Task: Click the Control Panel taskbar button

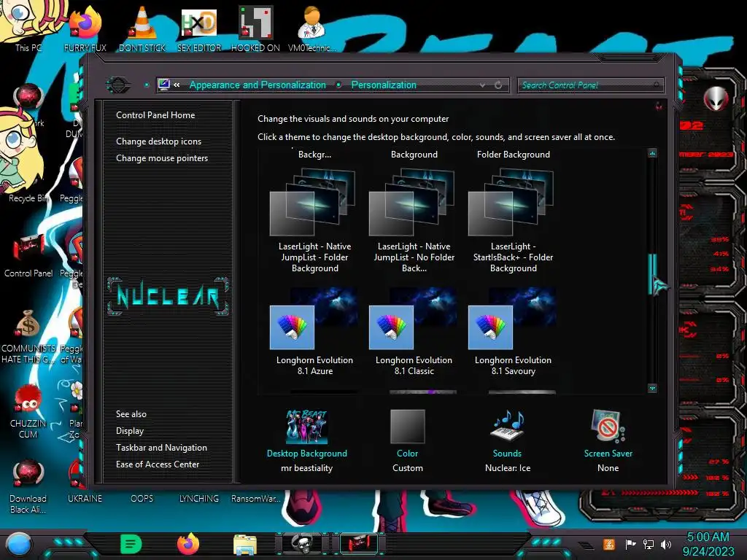Action: [360, 544]
